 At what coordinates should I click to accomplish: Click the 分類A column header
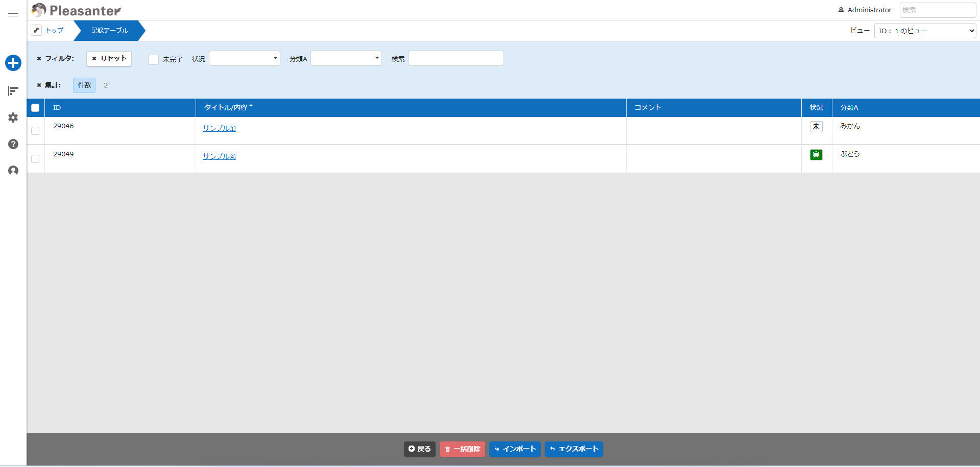coord(906,108)
